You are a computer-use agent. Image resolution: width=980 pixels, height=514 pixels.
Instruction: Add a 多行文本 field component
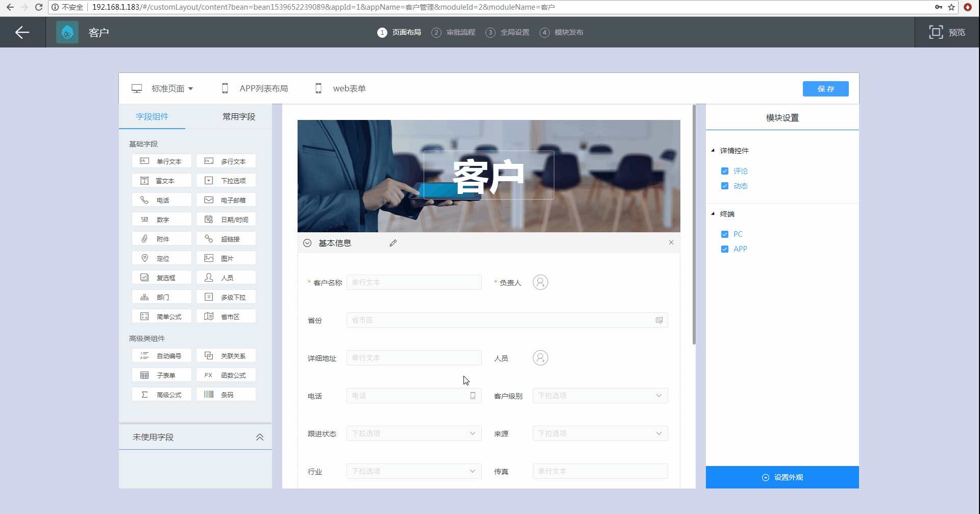click(x=226, y=161)
